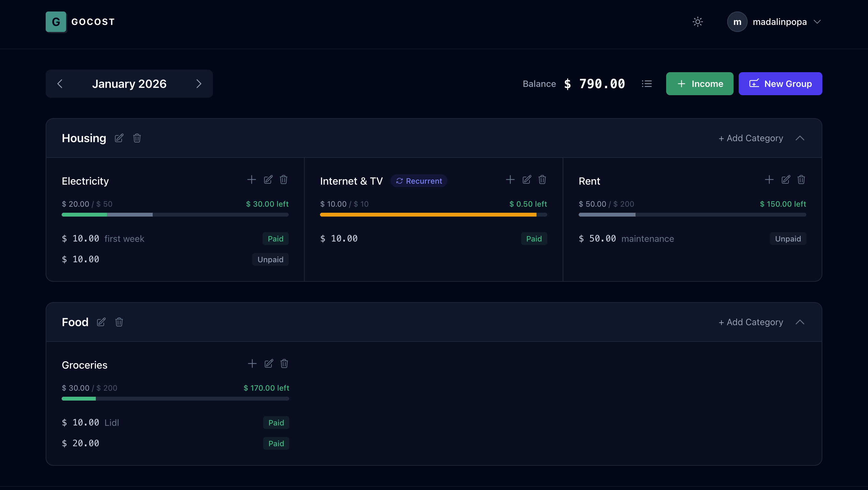
Task: Delete the Rent category
Action: click(x=801, y=180)
